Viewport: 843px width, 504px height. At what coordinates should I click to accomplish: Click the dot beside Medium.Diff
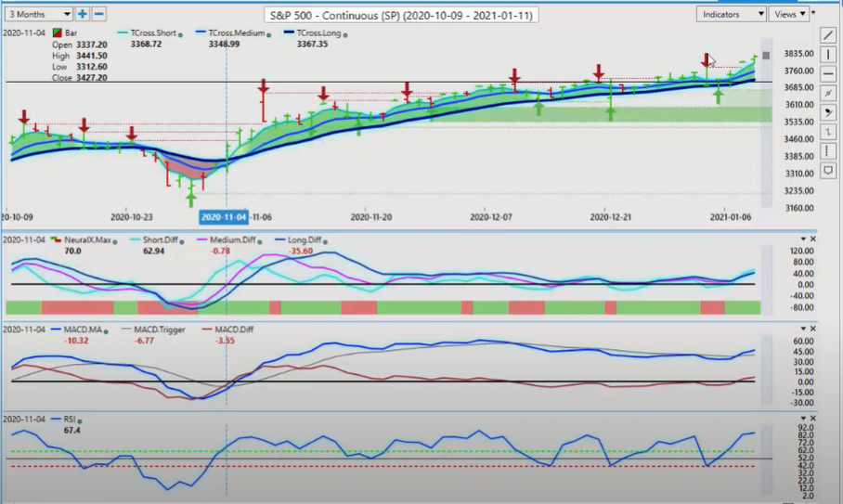(x=260, y=242)
